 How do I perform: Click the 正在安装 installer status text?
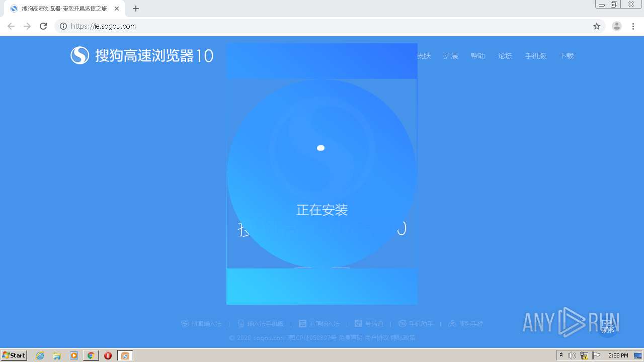click(x=322, y=210)
